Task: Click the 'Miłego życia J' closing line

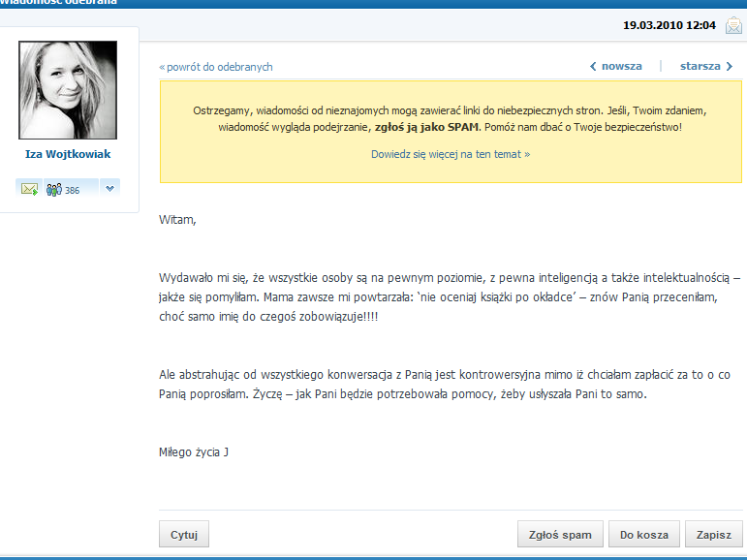Action: click(194, 451)
